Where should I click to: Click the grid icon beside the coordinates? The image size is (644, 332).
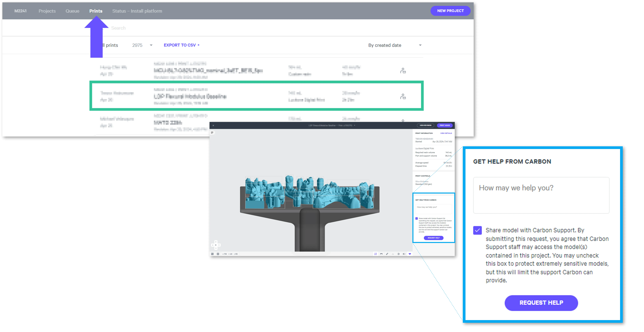pos(218,254)
